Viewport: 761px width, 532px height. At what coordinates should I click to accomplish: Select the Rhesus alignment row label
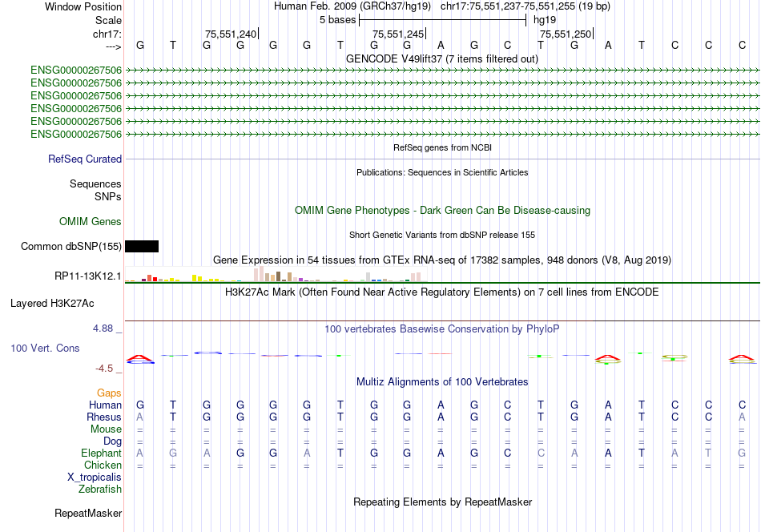tap(104, 417)
